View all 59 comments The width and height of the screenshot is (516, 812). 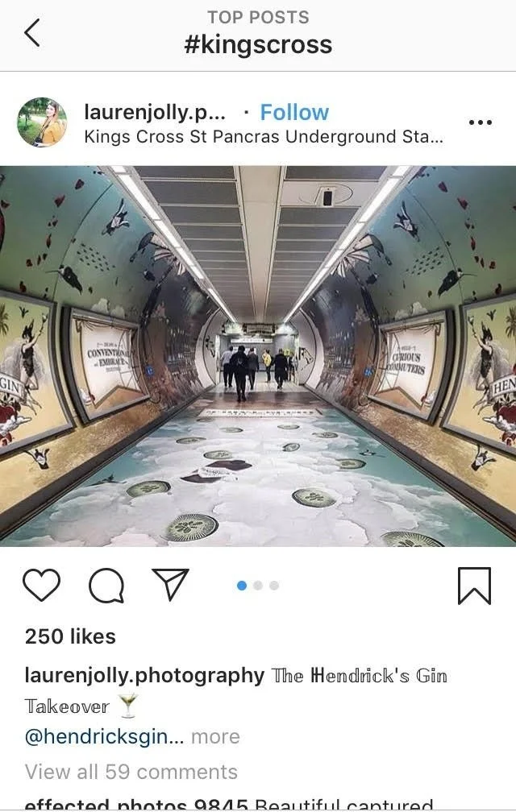coord(131,772)
